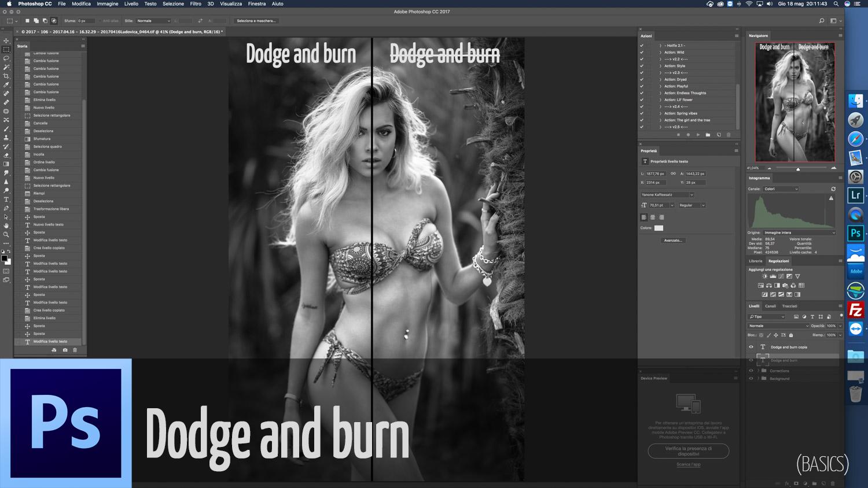The image size is (868, 488).
Task: Click the foreground color swatch in toolbar
Action: [4, 258]
